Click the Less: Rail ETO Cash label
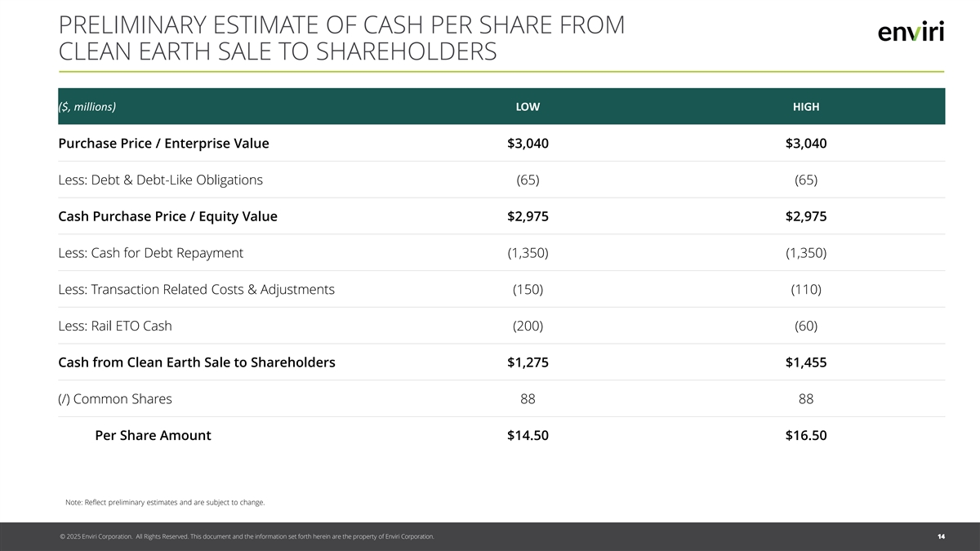The width and height of the screenshot is (980, 551). pos(114,326)
